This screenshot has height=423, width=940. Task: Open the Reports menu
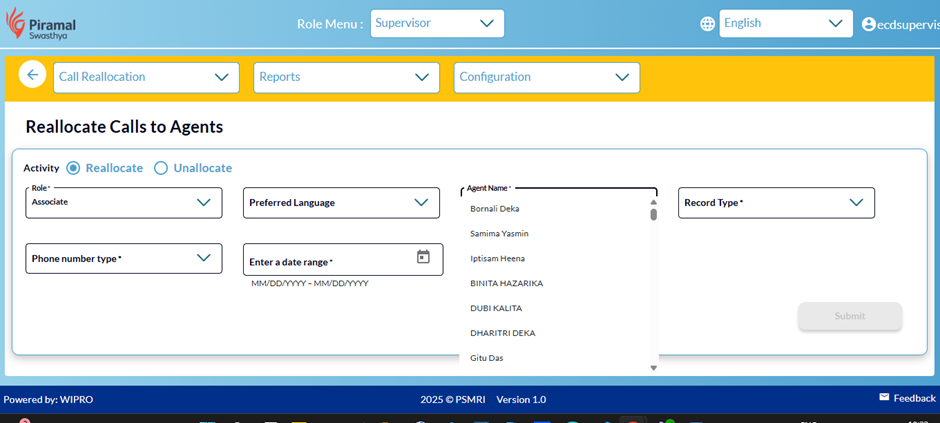(x=346, y=77)
